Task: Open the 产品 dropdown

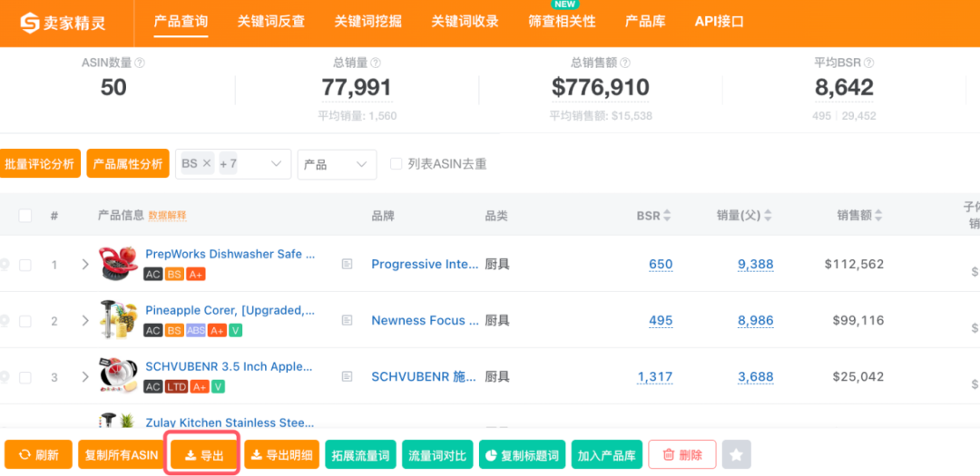Action: pyautogui.click(x=337, y=164)
